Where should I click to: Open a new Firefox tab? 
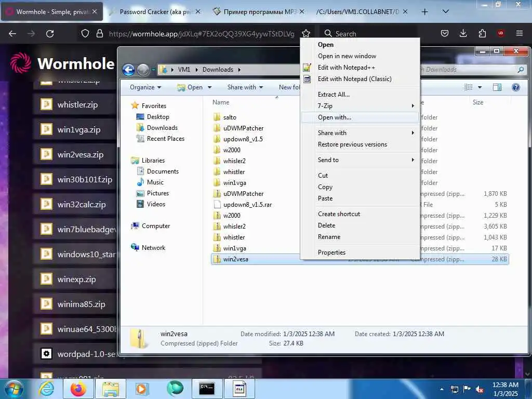tap(424, 11)
